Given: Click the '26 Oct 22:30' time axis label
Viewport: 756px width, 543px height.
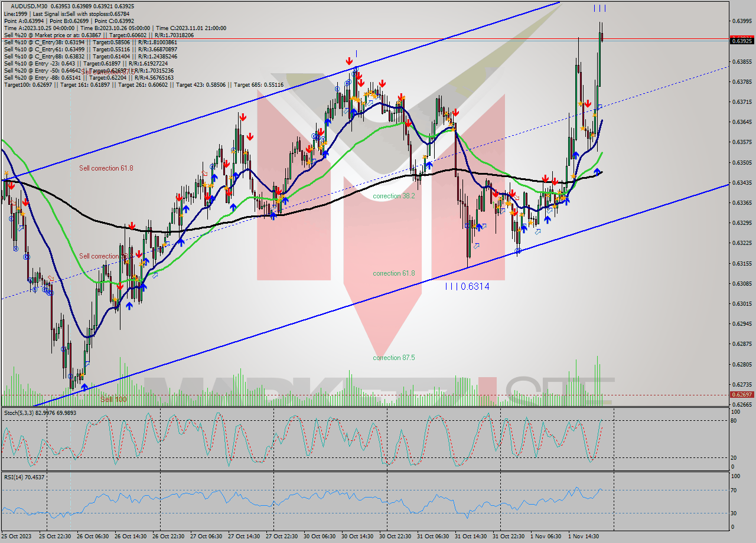Looking at the screenshot, I should [x=168, y=536].
